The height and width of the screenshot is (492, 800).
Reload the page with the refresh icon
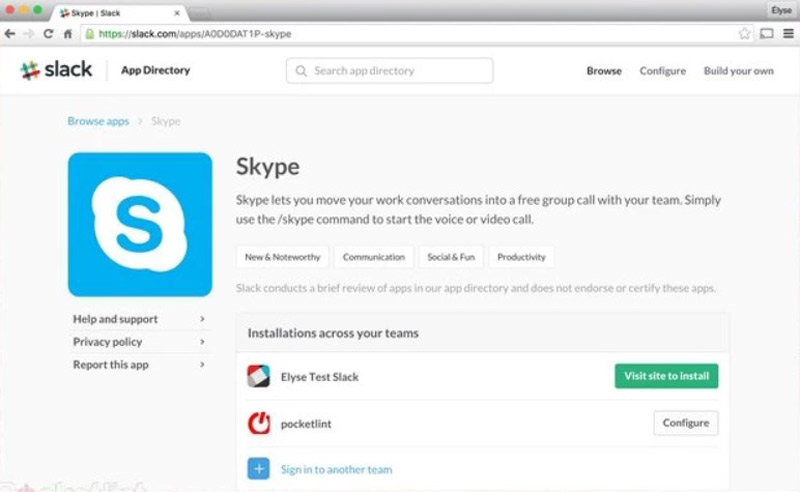click(x=48, y=34)
